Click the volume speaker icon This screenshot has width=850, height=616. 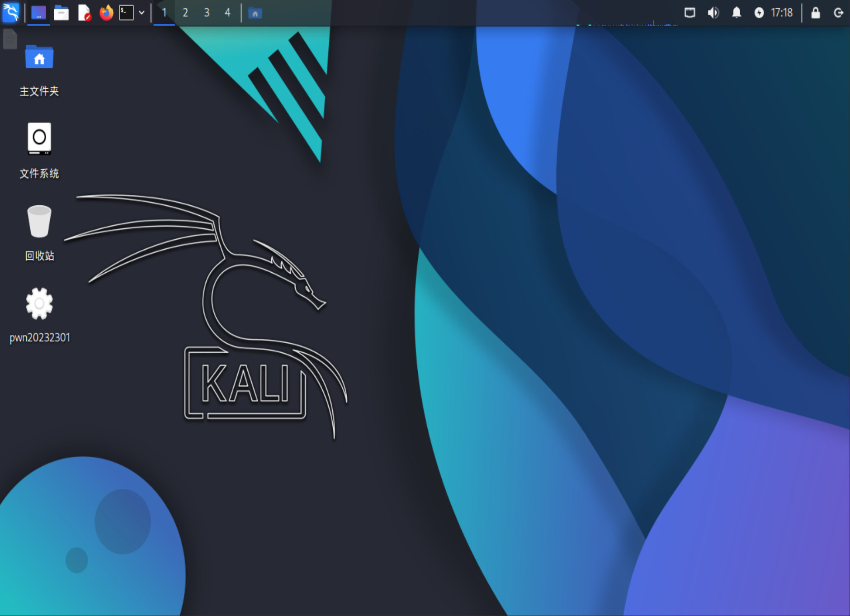coord(713,13)
